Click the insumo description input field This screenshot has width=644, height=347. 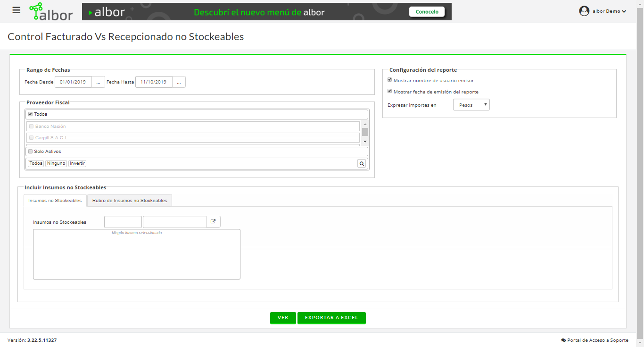[x=174, y=222]
